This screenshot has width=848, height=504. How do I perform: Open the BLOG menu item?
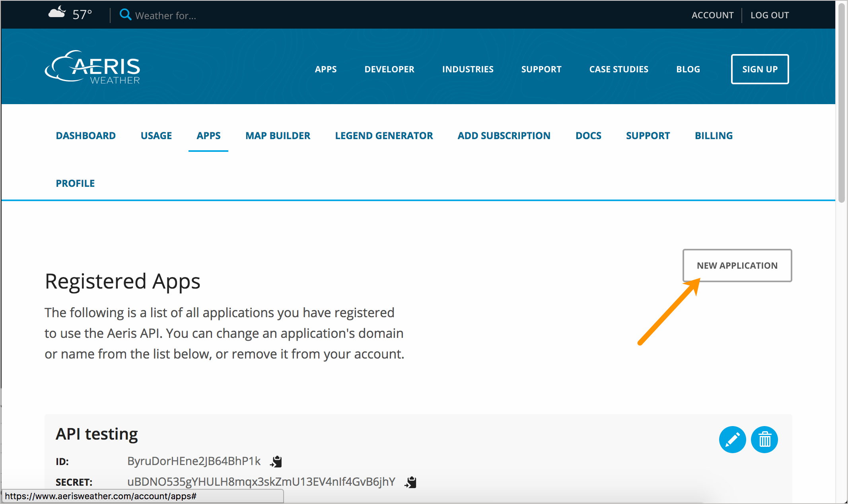click(688, 69)
